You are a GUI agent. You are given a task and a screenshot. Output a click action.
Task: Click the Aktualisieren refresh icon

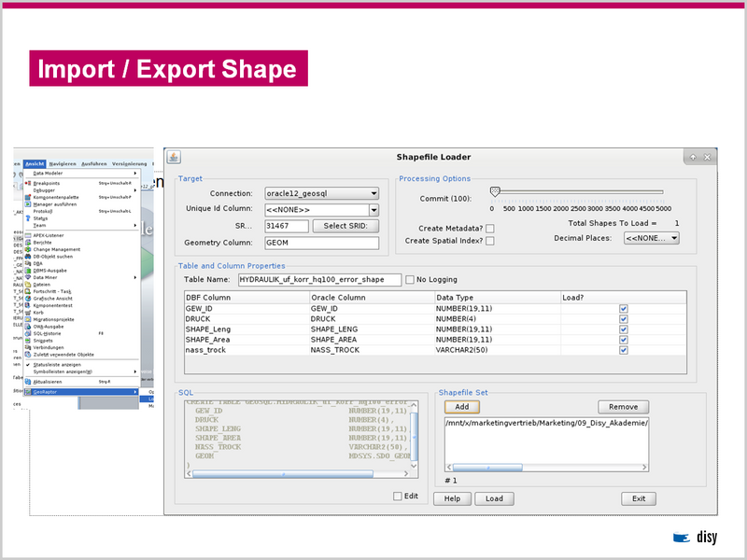coord(28,382)
